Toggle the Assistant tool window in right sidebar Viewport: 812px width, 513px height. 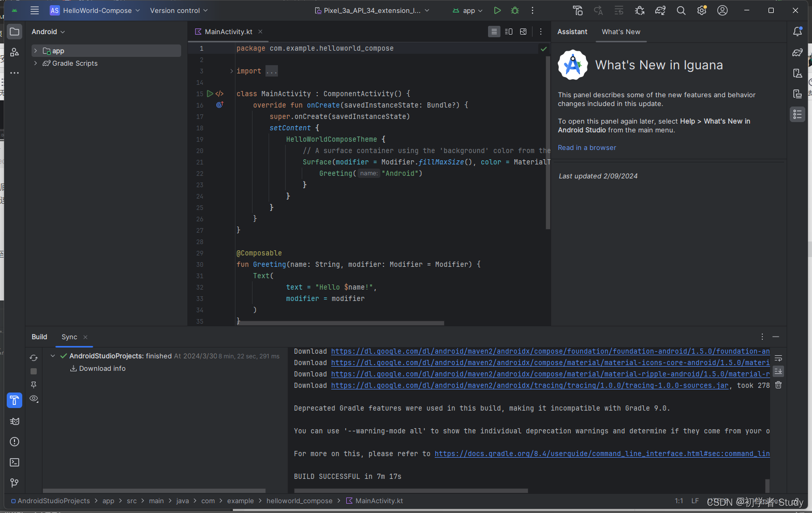click(x=798, y=114)
